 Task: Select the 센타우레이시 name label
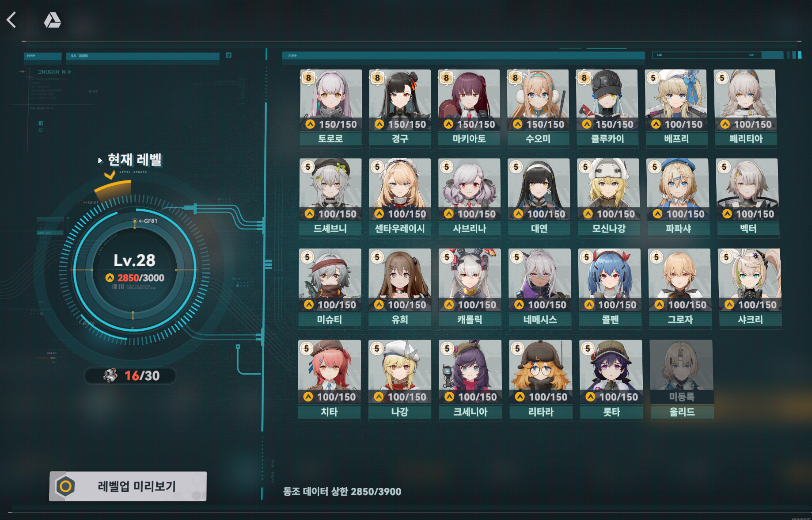point(400,229)
